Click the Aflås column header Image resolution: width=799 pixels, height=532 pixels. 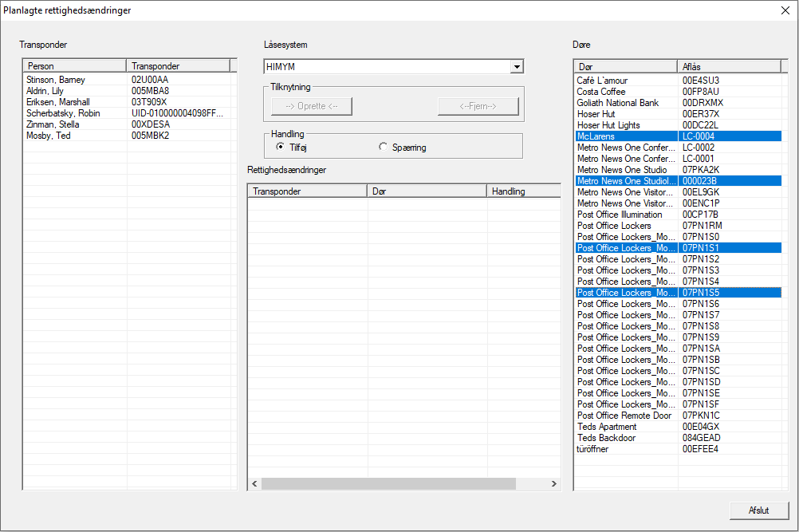tap(728, 66)
